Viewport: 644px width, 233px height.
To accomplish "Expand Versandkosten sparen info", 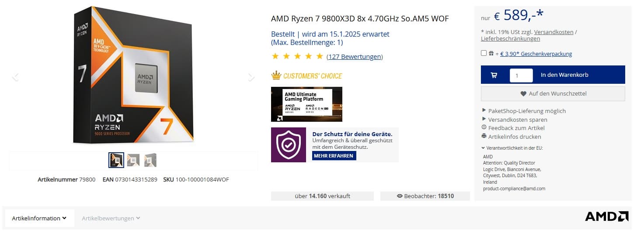I will (x=518, y=120).
